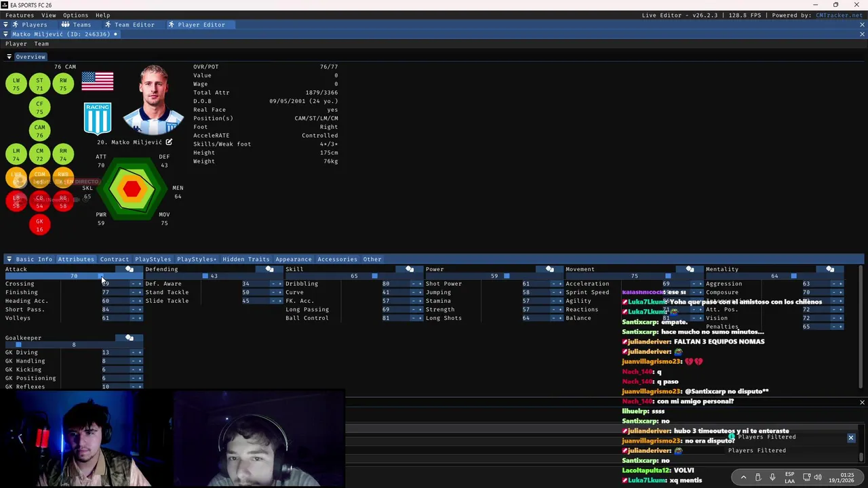Viewport: 868px width, 488px height.
Task: Click the edit icon beside Matko Miljević's name
Action: click(x=169, y=142)
